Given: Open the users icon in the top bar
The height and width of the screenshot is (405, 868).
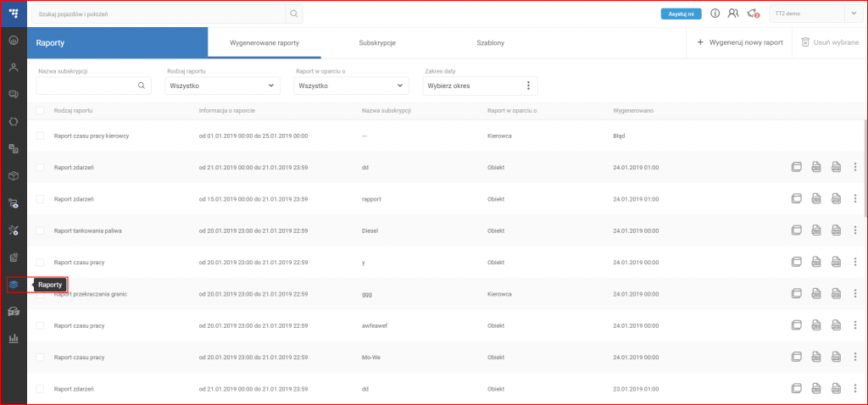Looking at the screenshot, I should point(733,14).
